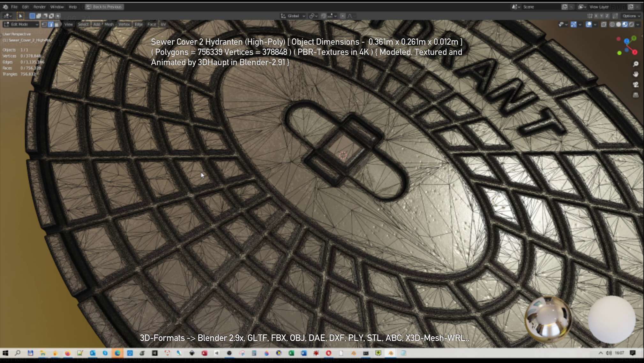Click the New Scene icon

click(565, 7)
